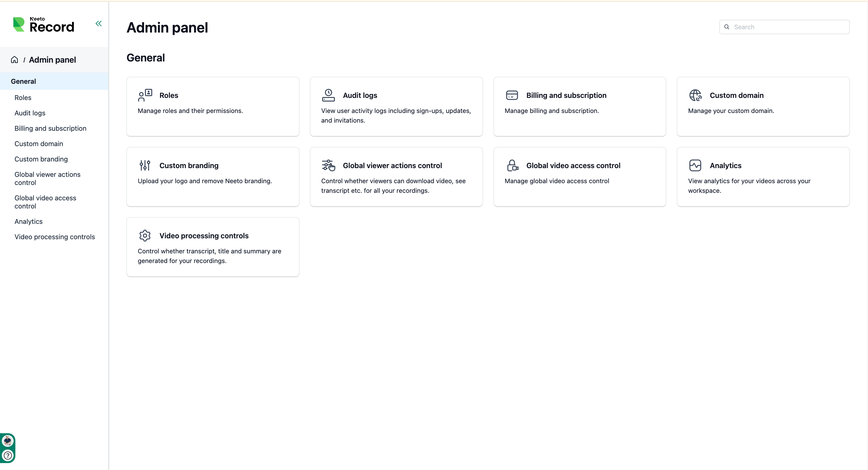The image size is (868, 470).
Task: Click the Analytics card icon
Action: coord(695,165)
